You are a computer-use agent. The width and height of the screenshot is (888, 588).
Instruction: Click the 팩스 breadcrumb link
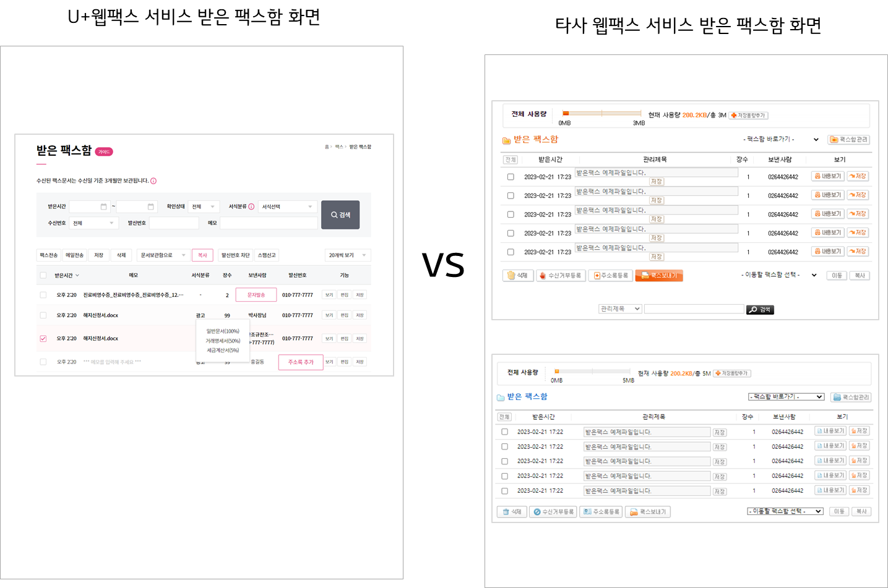coord(339,147)
